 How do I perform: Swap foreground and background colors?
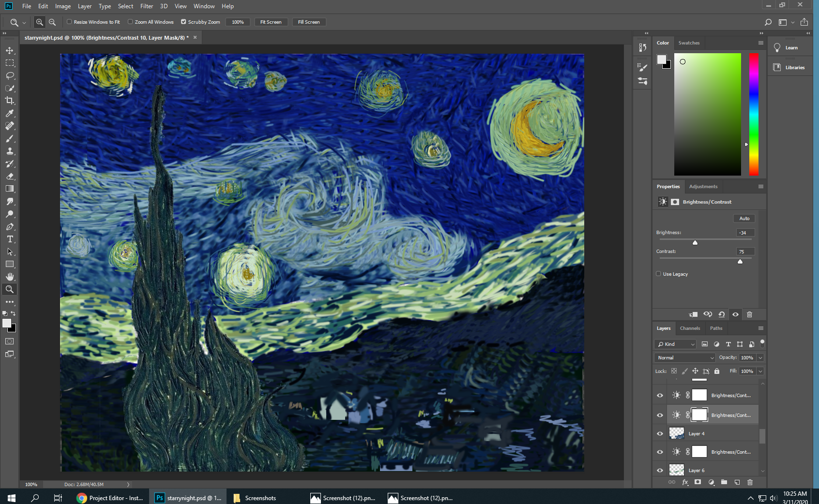(14, 313)
